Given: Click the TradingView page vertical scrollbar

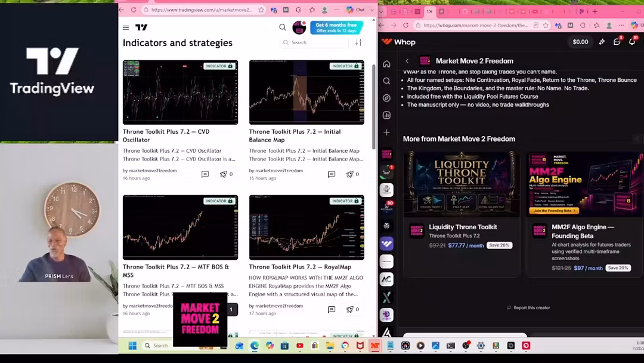Looking at the screenshot, I should 373,107.
